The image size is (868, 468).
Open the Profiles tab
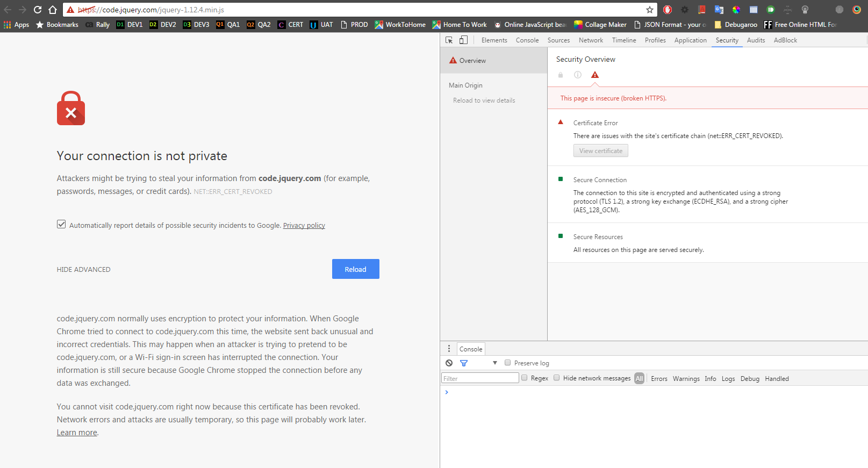click(x=655, y=40)
